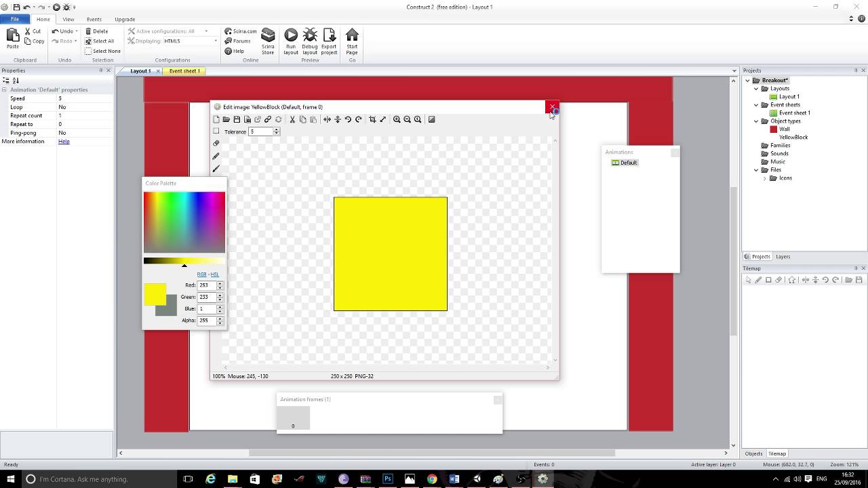Open the File menu

(x=14, y=19)
